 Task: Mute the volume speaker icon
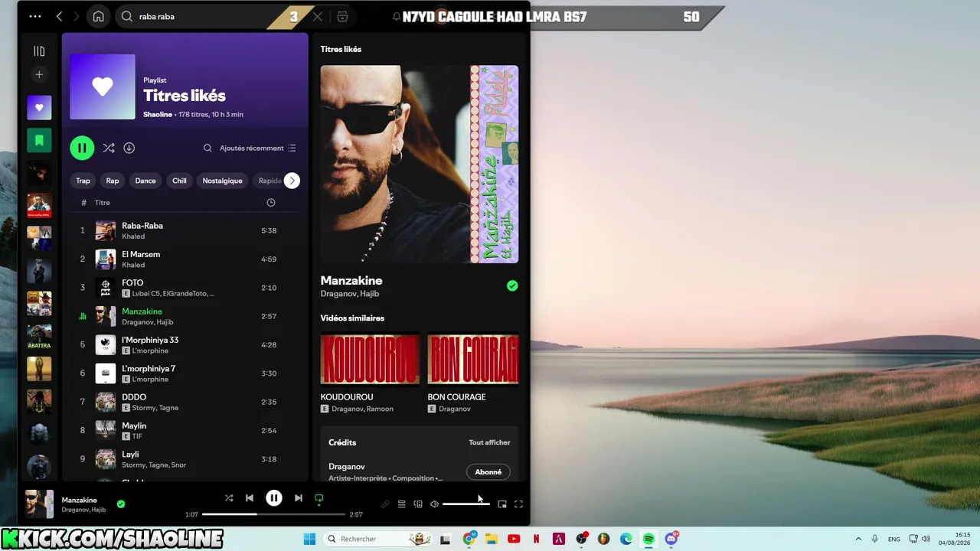click(434, 504)
